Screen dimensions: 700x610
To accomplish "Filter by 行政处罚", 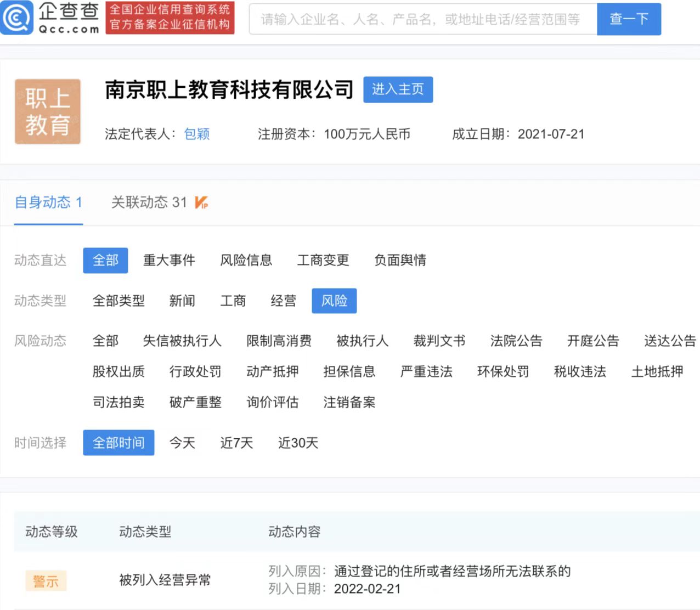I will (x=195, y=372).
